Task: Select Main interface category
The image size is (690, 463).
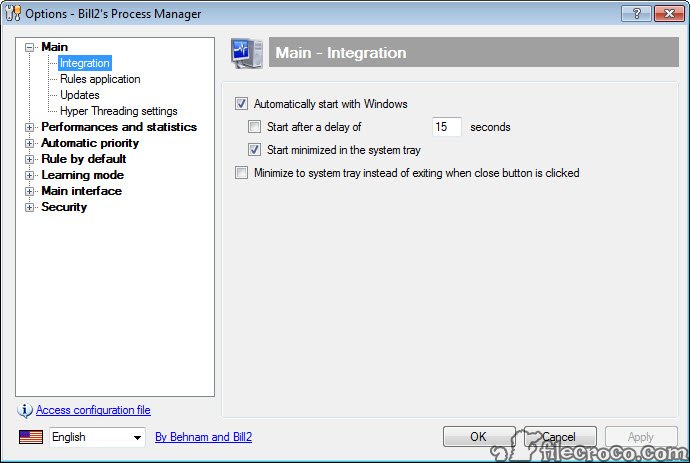Action: pyautogui.click(x=81, y=191)
